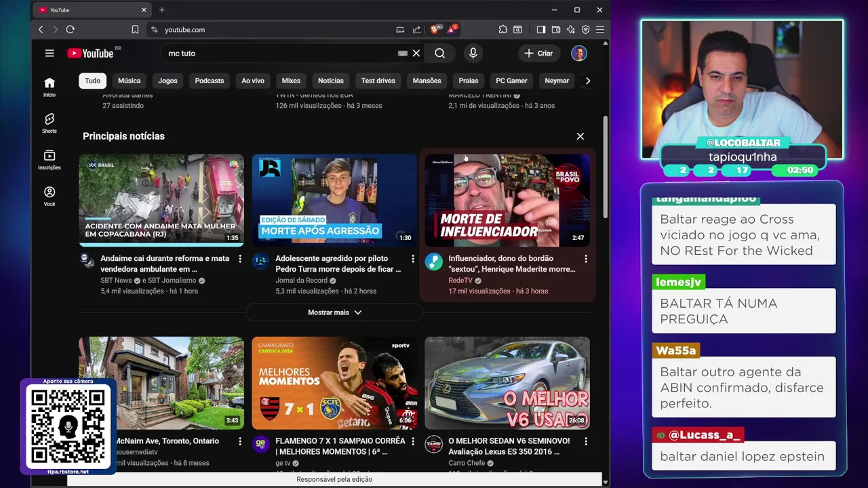Select the Test drives filter chip

coord(378,81)
